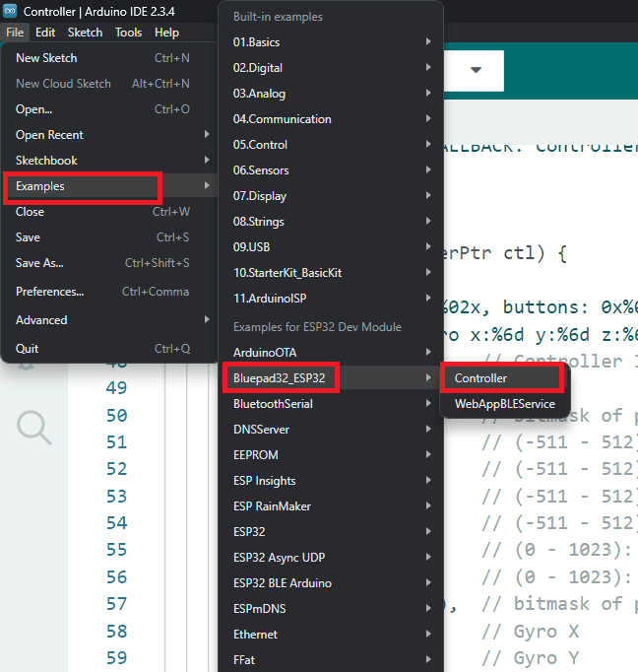Open the Help menu
This screenshot has height=672, width=638.
(166, 33)
